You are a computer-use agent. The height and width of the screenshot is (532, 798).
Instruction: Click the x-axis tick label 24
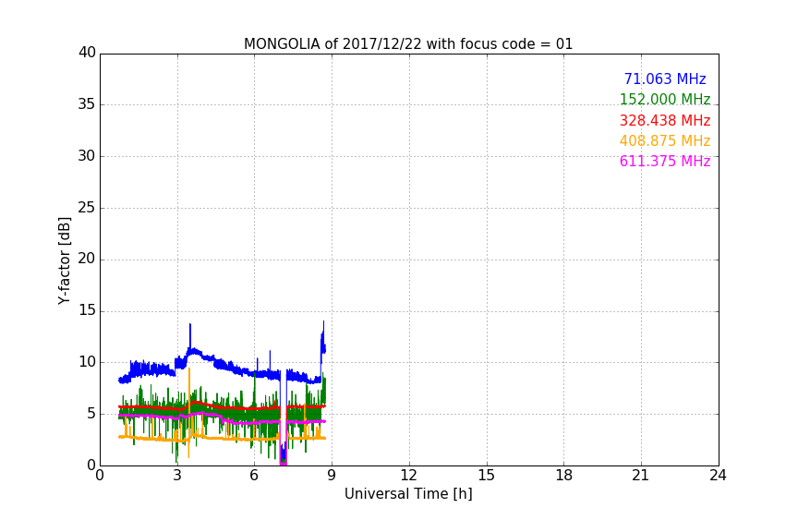point(718,476)
